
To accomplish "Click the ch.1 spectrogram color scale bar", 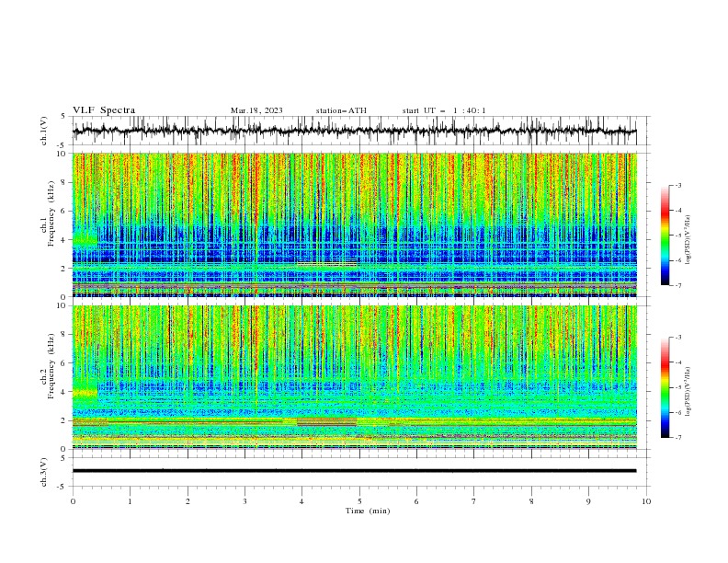I will point(665,236).
